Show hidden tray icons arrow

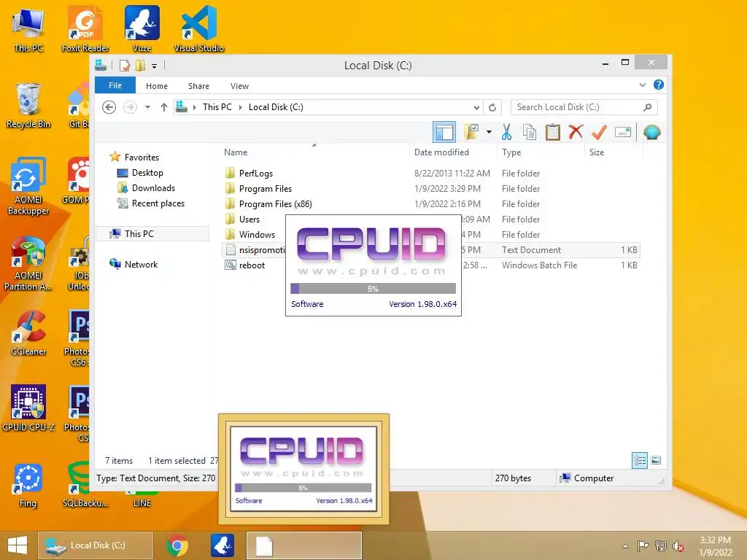tap(625, 546)
